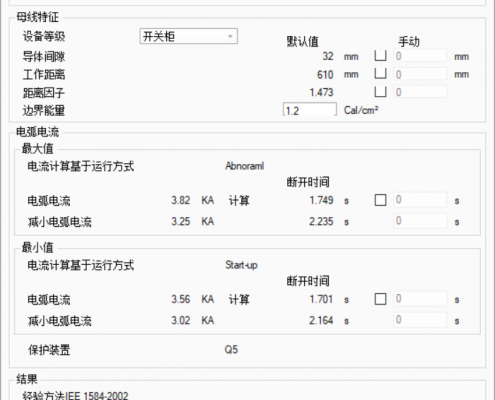Viewport: 495px width, 400px height.
Task: Click the 边界能量 field containing 1.2
Action: click(310, 110)
